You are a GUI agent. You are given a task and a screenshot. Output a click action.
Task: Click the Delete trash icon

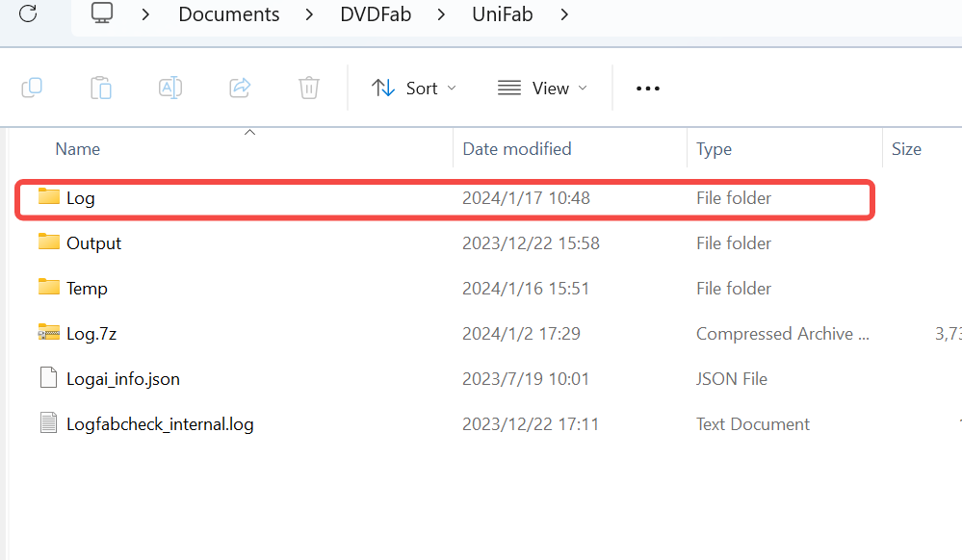point(309,88)
